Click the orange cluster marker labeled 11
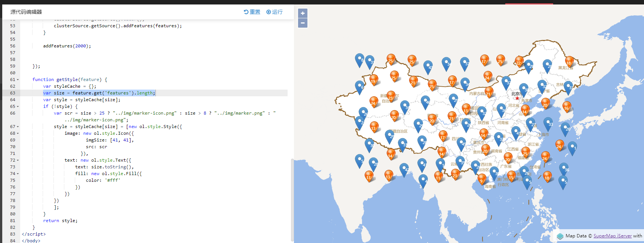 pos(439,177)
